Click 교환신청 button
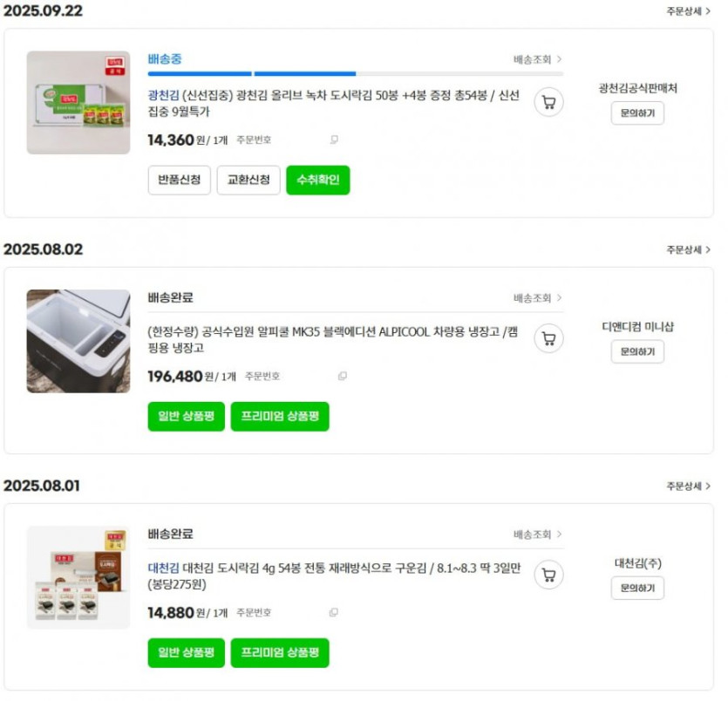This screenshot has height=701, width=728. pyautogui.click(x=248, y=180)
